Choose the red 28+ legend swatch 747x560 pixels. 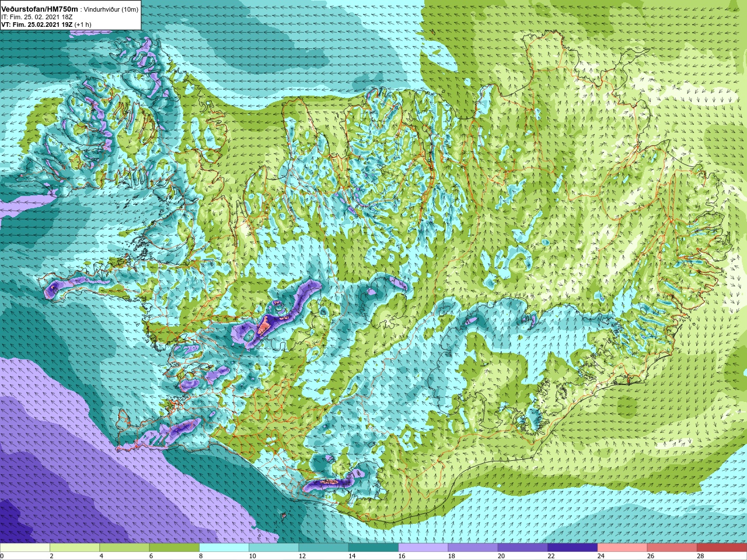tap(722, 548)
